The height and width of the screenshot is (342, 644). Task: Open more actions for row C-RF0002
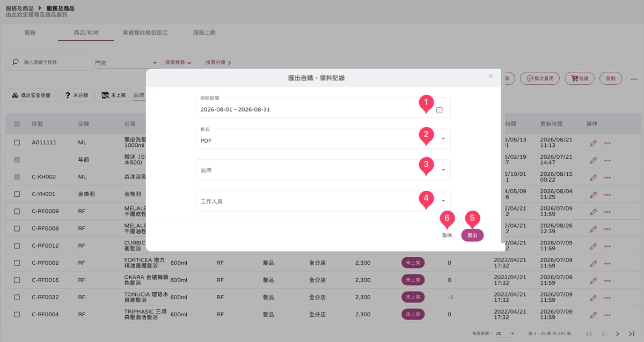[608, 263]
